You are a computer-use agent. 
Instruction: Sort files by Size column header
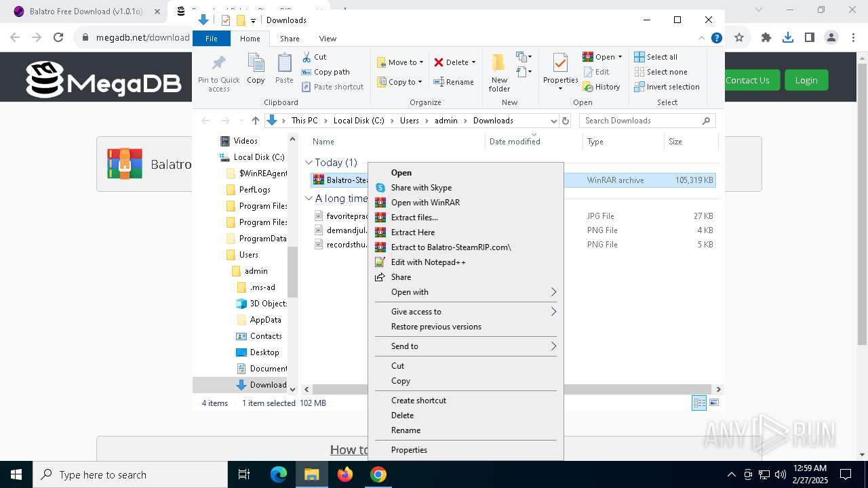coord(690,142)
